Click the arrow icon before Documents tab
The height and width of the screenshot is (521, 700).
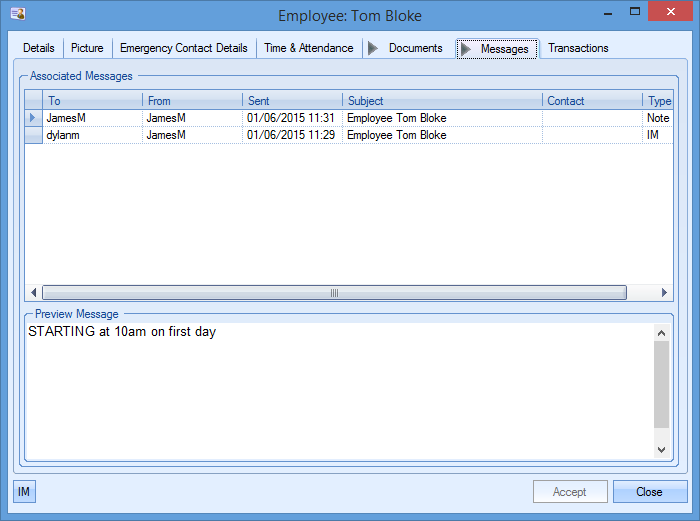point(373,48)
